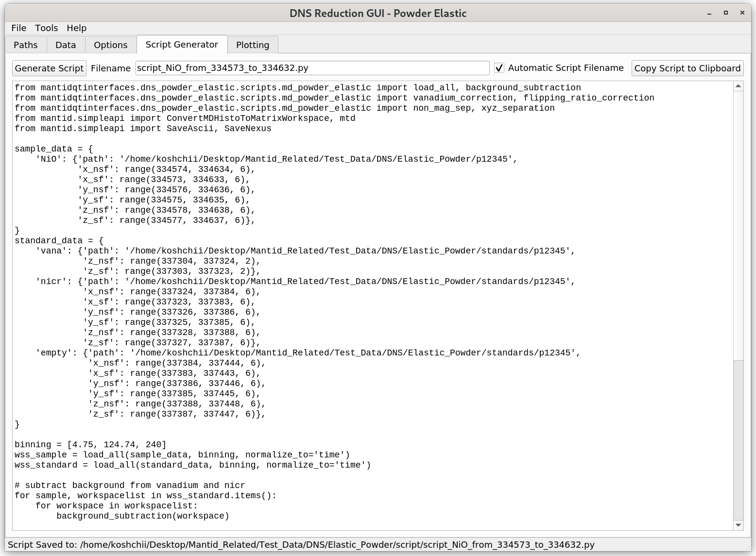Open the File menu
This screenshot has height=556, width=756.
click(x=18, y=28)
